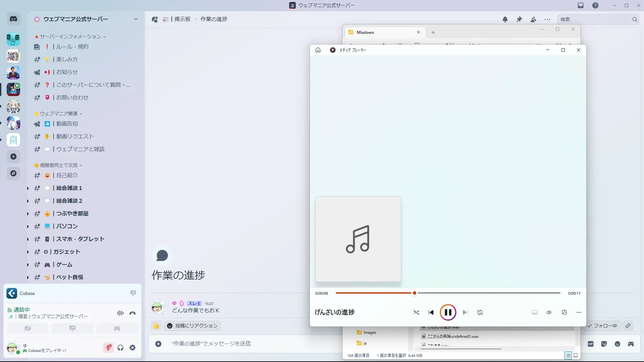The image size is (644, 362).
Task: Unmute microphone in Discord user panel
Action: pyautogui.click(x=108, y=348)
